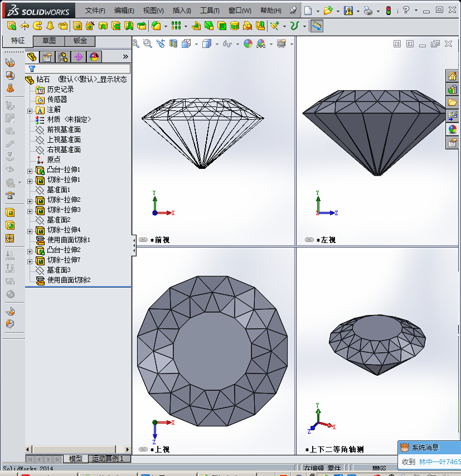The height and width of the screenshot is (476, 461).
Task: Open the 编辑(E) menu
Action: (124, 11)
